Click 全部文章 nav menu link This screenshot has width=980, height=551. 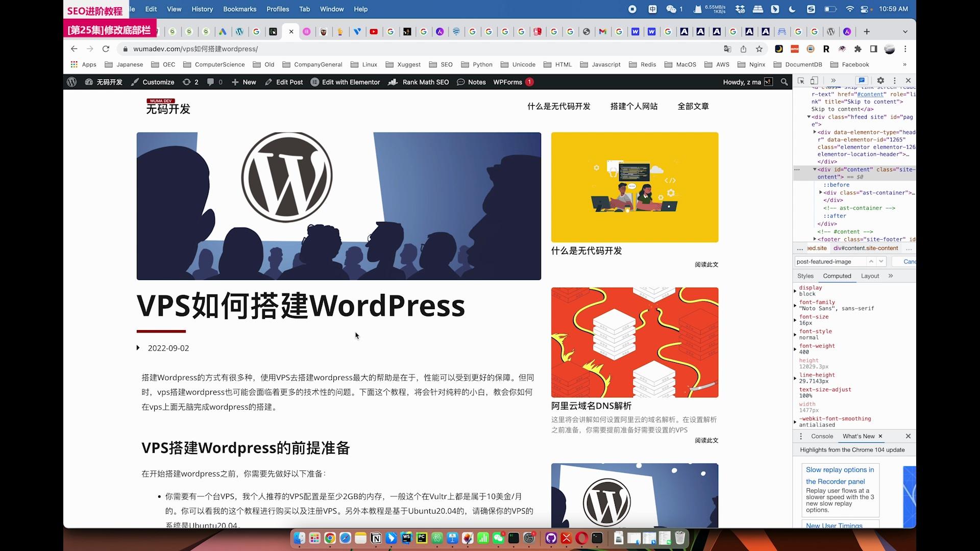[693, 106]
